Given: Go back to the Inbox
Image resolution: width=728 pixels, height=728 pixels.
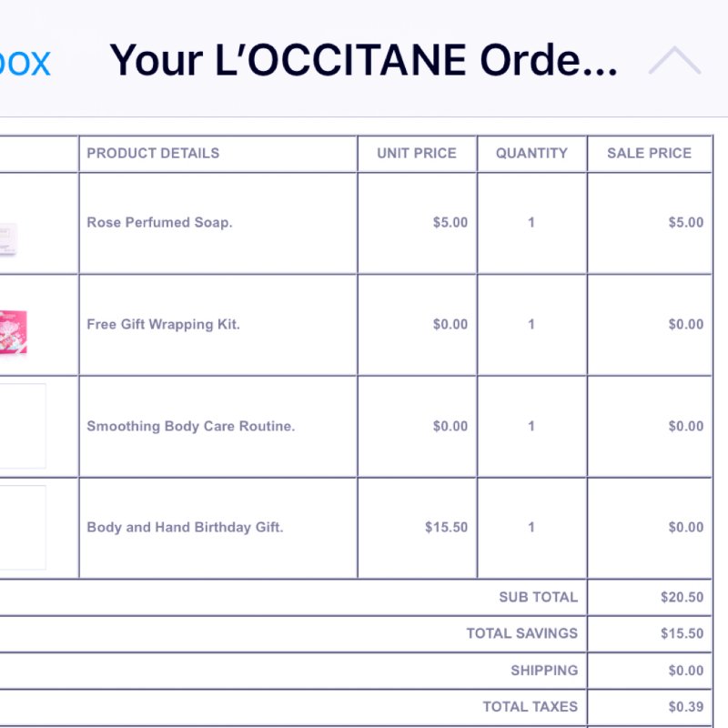Looking at the screenshot, I should click(25, 62).
